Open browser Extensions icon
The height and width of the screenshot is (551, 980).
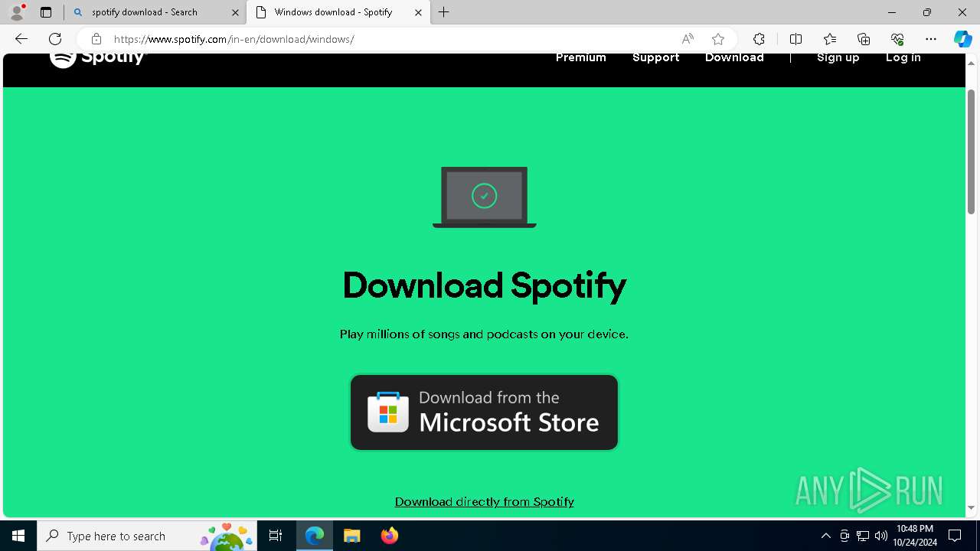click(759, 39)
